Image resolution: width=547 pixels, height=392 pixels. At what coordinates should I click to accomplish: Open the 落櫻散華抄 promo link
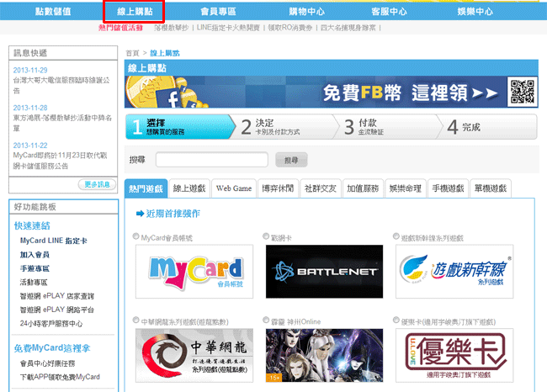[x=172, y=28]
